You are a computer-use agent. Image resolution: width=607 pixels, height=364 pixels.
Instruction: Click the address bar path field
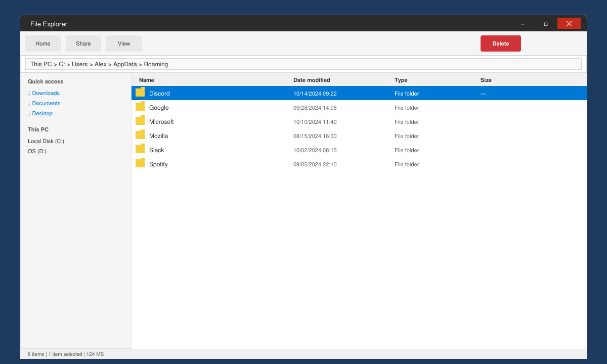(x=303, y=64)
